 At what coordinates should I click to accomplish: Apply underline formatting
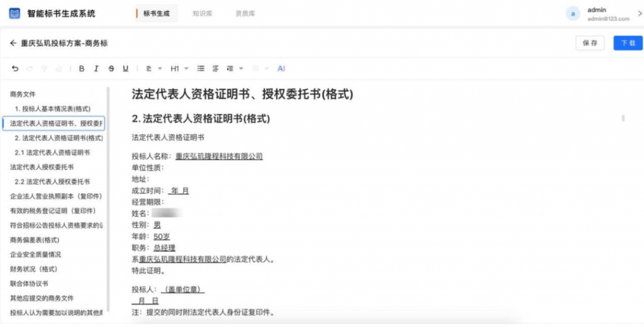126,69
